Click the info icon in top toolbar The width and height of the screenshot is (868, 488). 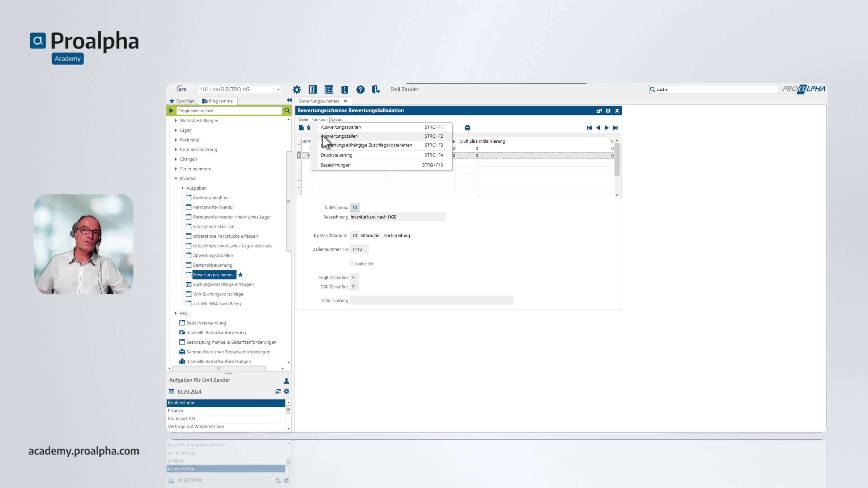pyautogui.click(x=344, y=90)
